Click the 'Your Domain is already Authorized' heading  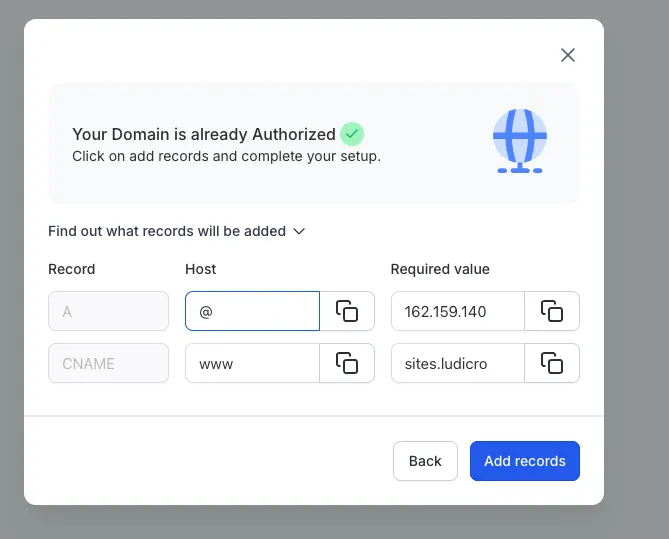coord(204,134)
